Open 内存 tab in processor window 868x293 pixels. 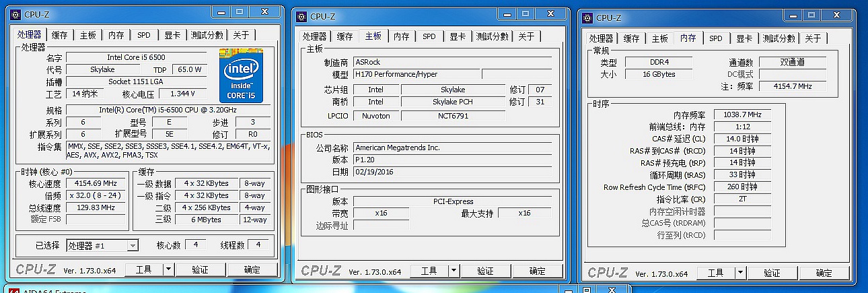coord(116,35)
